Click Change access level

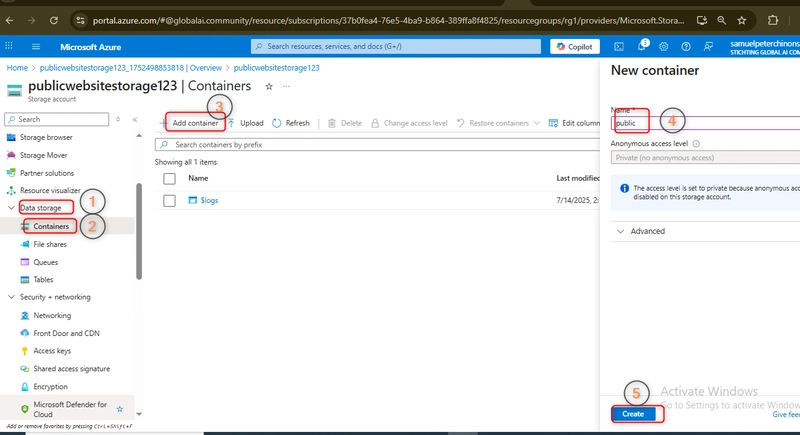click(x=409, y=123)
